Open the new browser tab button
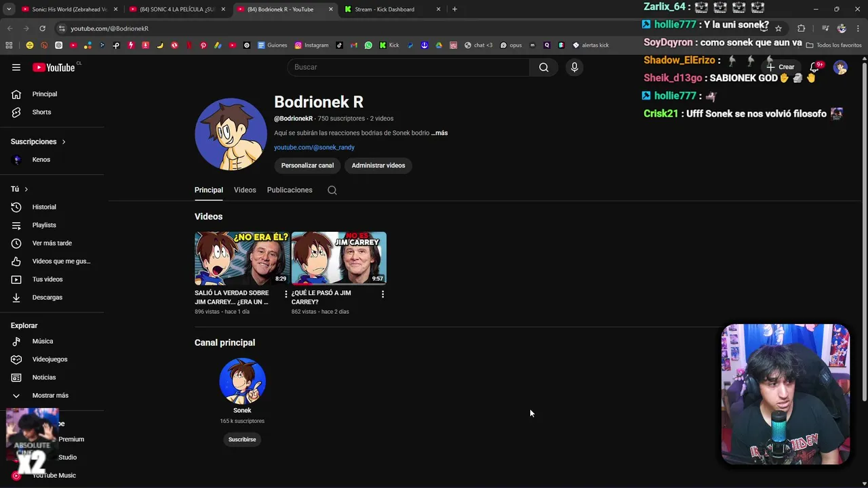 tap(454, 9)
